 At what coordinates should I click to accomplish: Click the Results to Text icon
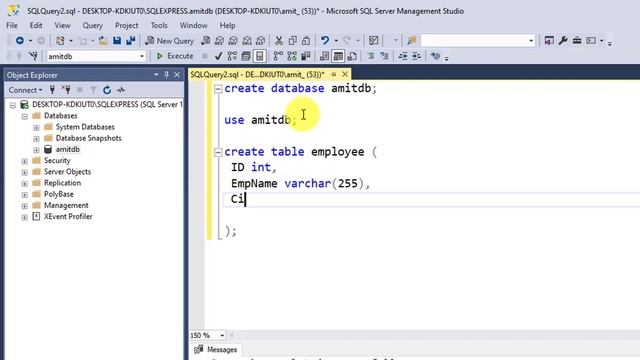coord(324,56)
